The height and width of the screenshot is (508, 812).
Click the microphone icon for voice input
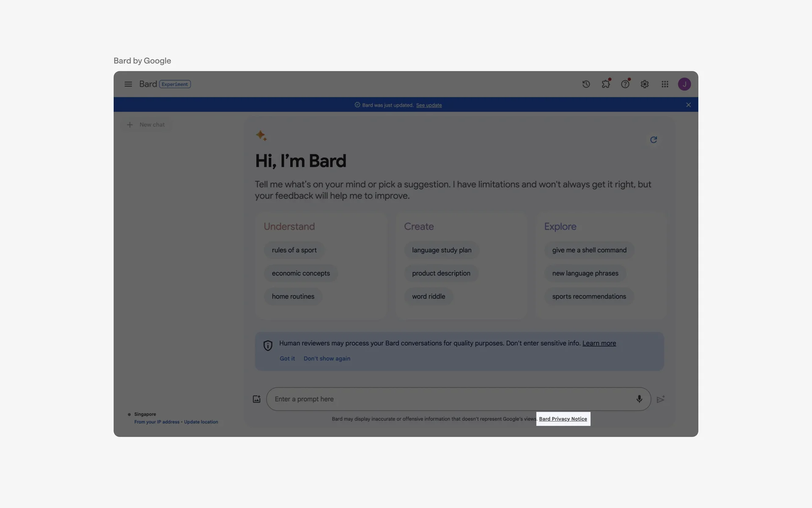coord(639,398)
